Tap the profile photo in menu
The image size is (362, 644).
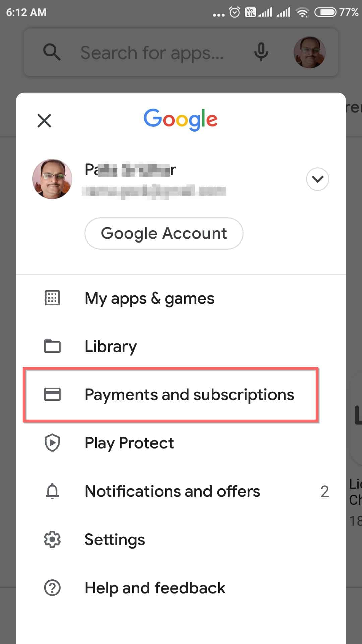point(52,179)
